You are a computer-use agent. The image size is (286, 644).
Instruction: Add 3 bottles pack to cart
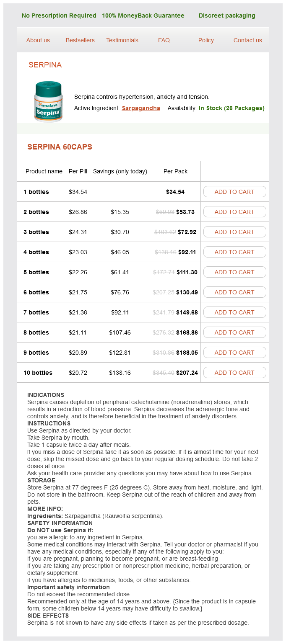tap(234, 232)
